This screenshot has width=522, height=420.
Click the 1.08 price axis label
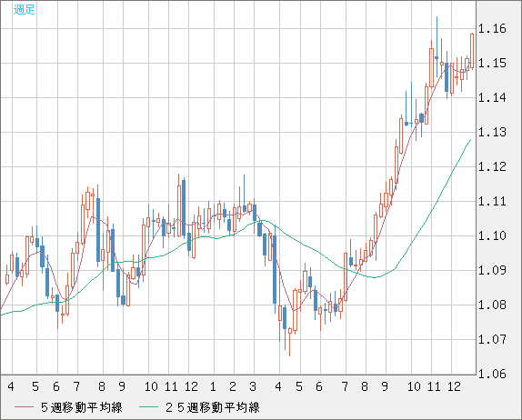tap(492, 305)
